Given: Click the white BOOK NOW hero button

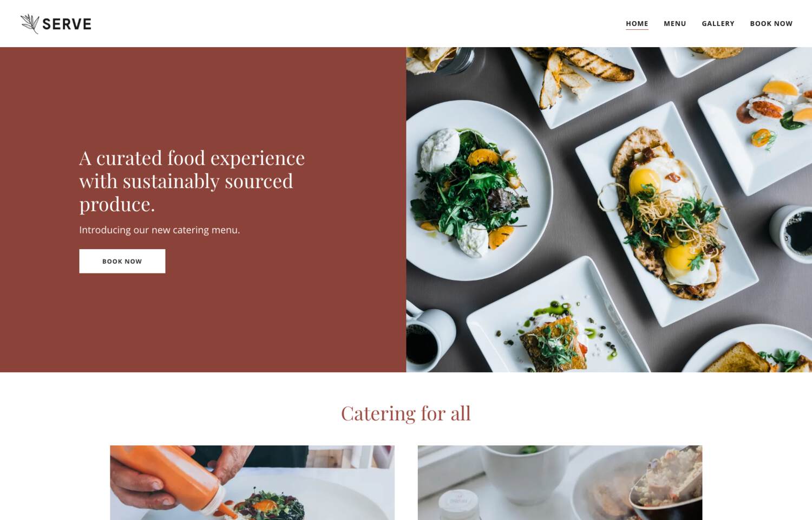Looking at the screenshot, I should 122,261.
